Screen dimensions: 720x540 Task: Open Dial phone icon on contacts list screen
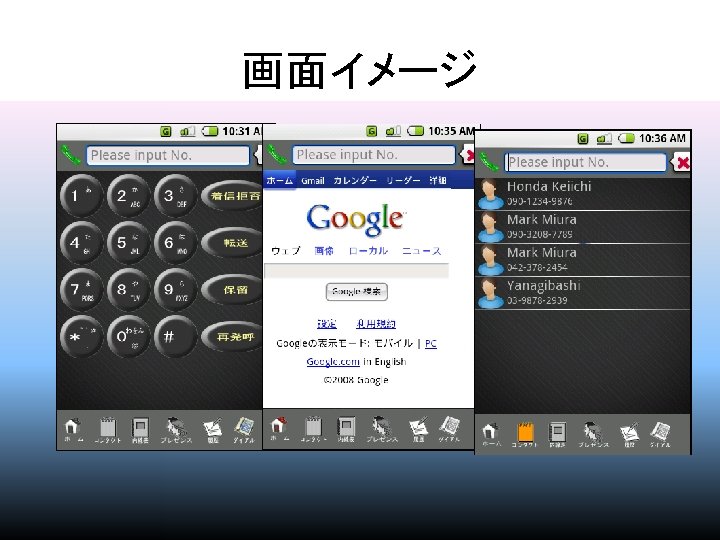(660, 435)
